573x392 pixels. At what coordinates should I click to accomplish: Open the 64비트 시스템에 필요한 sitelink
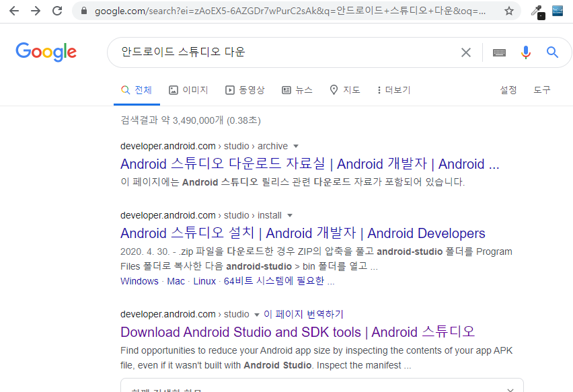click(x=279, y=281)
